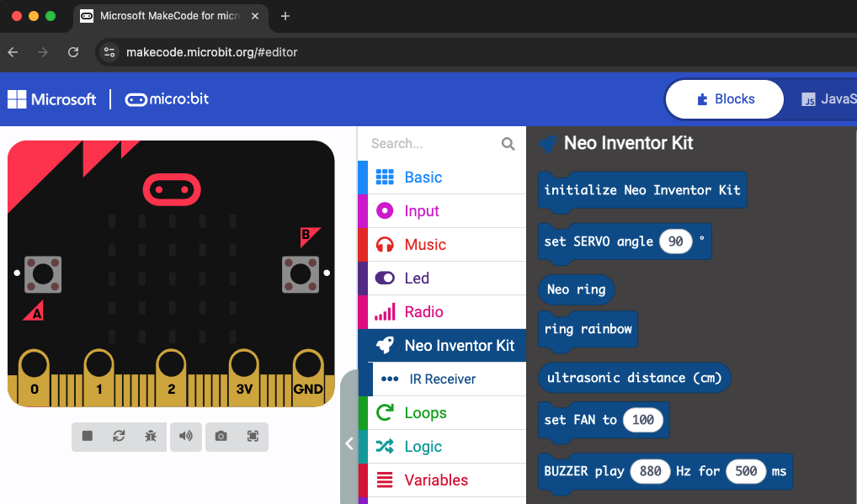Viewport: 857px width, 504px height.
Task: Restart the micro:bit simulator
Action: pos(119,437)
